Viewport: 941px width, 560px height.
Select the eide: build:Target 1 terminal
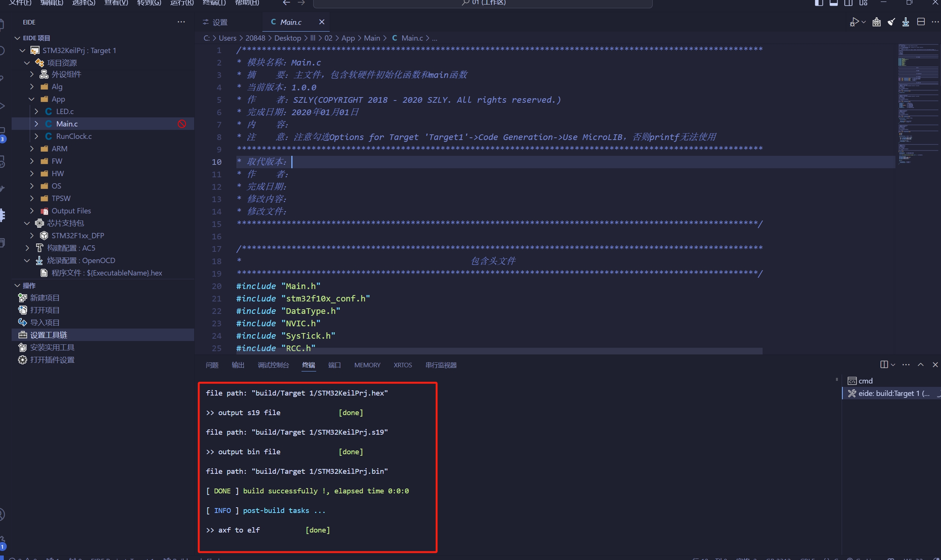click(x=891, y=393)
